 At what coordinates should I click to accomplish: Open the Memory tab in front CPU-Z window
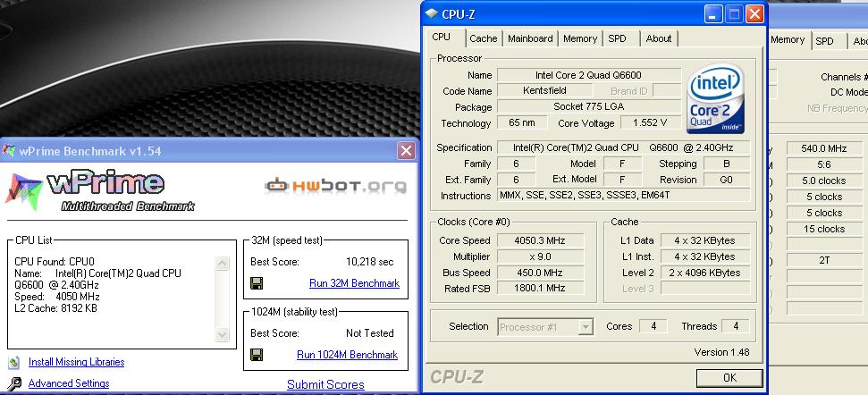tap(580, 38)
